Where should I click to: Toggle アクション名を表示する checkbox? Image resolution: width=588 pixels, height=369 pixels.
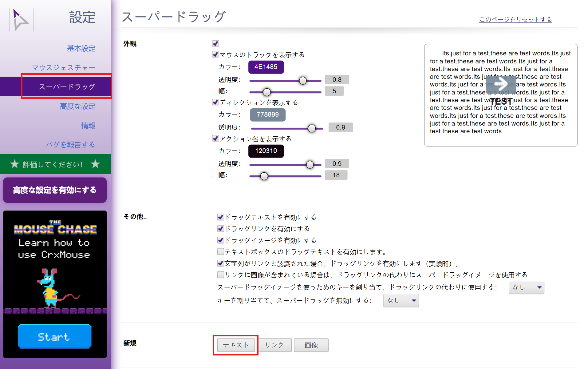pyautogui.click(x=215, y=138)
